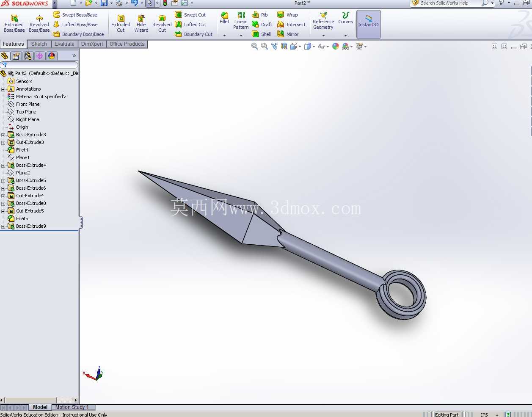Open the Hole Wizard

tap(141, 24)
